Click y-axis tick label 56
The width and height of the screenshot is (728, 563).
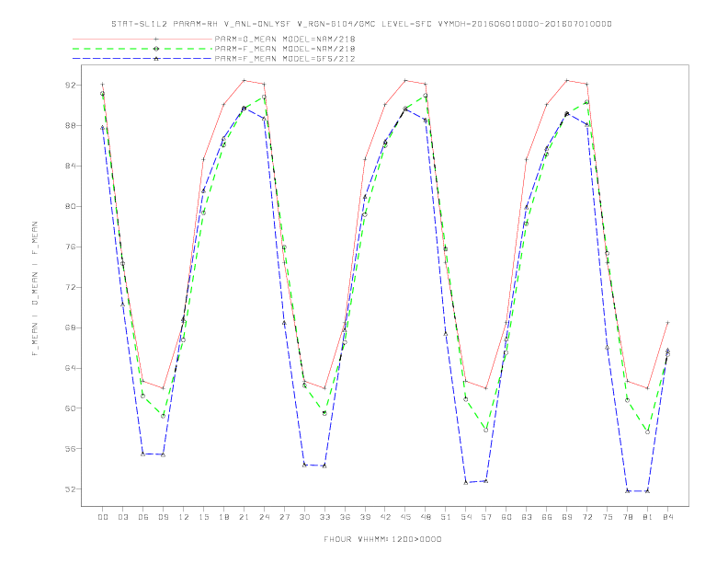click(x=71, y=449)
